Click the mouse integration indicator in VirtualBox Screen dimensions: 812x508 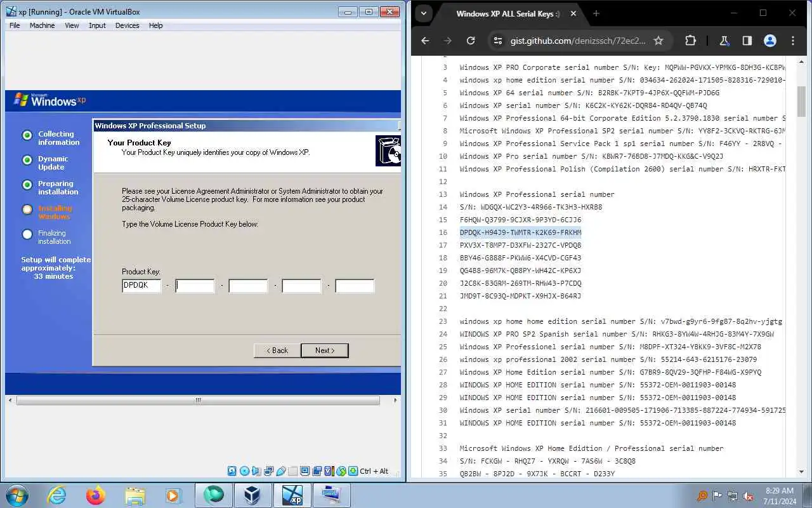tap(341, 471)
